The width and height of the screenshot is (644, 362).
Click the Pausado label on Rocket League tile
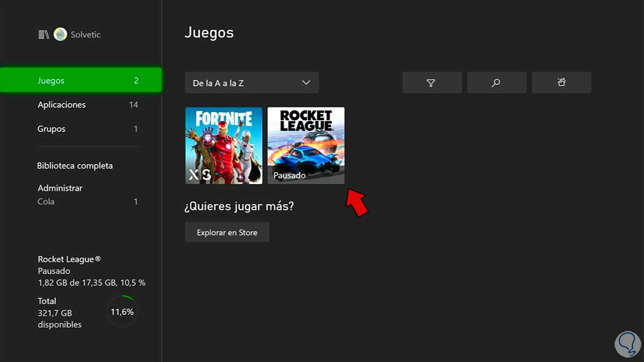289,175
